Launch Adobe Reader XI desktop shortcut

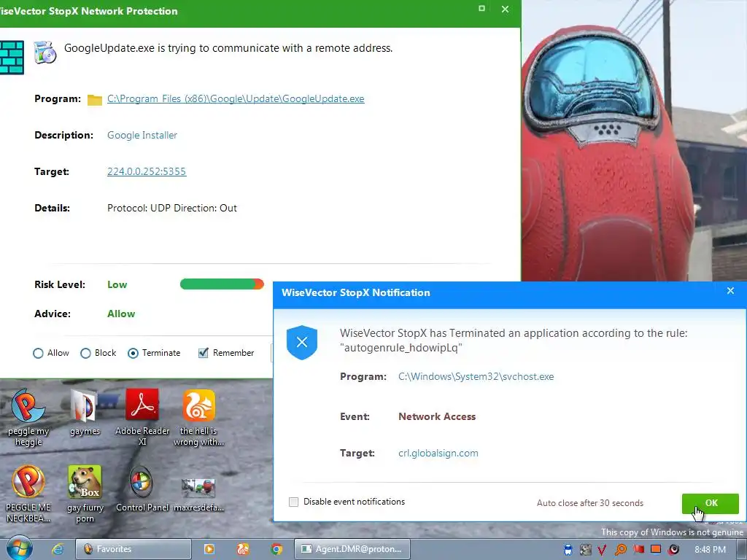[x=142, y=418]
